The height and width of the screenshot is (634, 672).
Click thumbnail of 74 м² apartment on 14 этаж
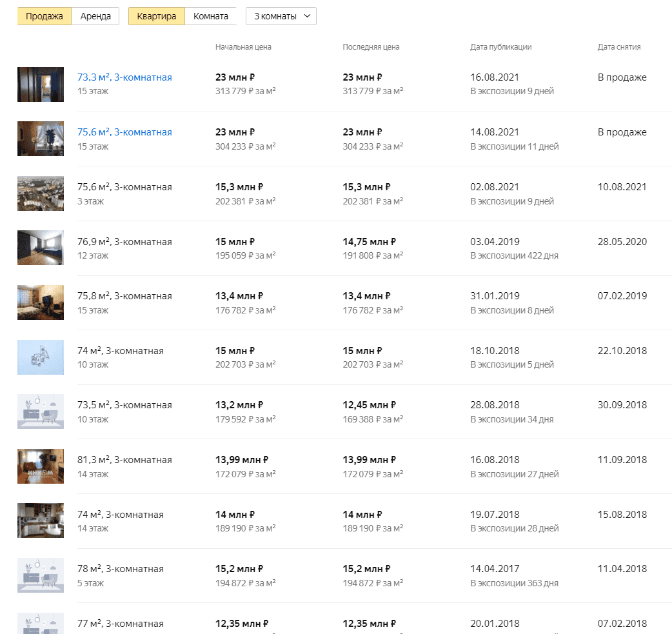(x=41, y=520)
